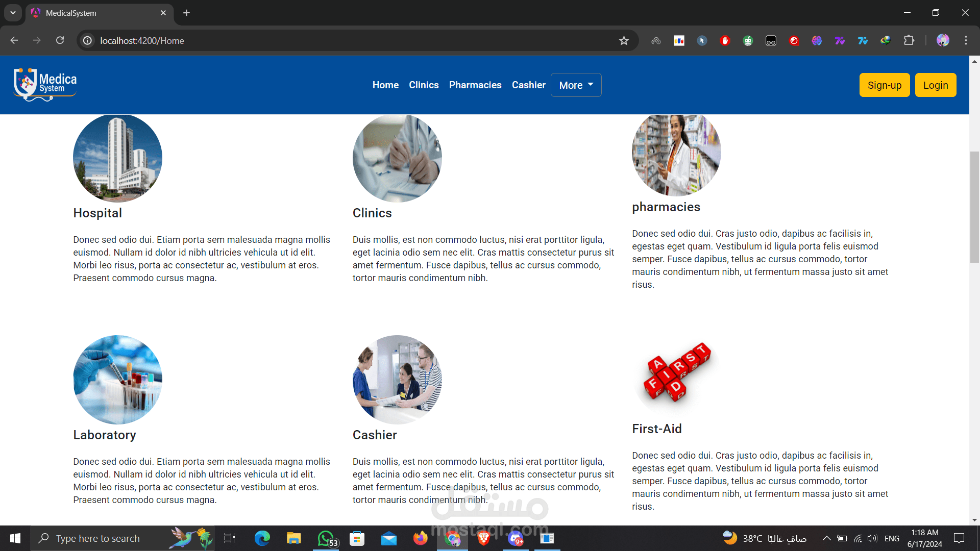Show hidden system tray icons

[826, 538]
